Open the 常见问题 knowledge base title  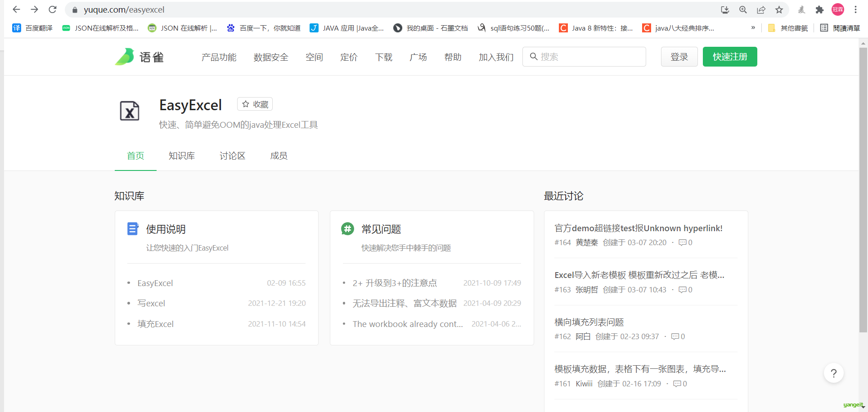(x=381, y=229)
